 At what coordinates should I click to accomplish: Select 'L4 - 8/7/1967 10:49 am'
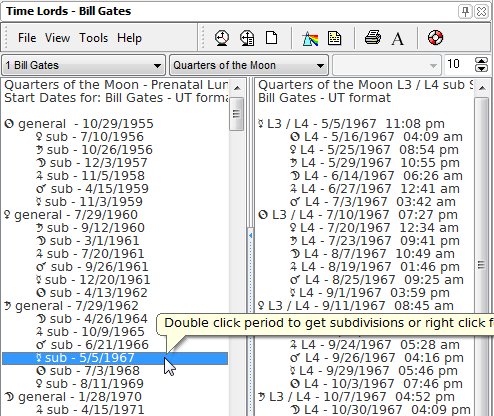click(372, 254)
